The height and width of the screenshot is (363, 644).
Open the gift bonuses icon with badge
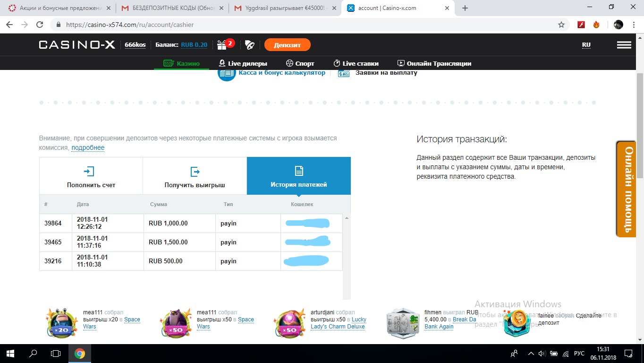[225, 44]
